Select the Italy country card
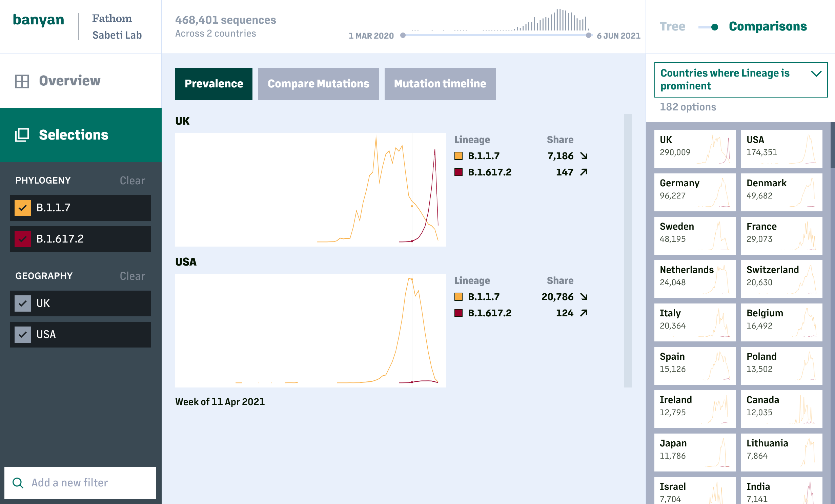835x504 pixels. pyautogui.click(x=695, y=322)
